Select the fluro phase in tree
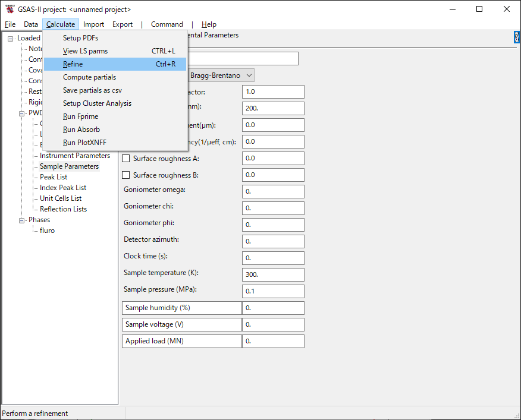Viewport: 521px width, 420px height. tap(47, 230)
